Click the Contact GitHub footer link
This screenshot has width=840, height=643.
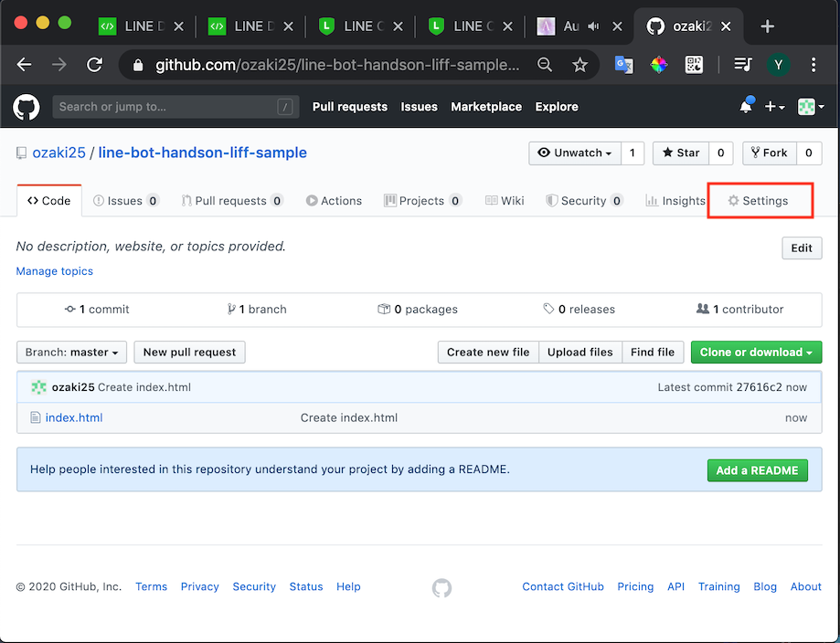coord(563,586)
